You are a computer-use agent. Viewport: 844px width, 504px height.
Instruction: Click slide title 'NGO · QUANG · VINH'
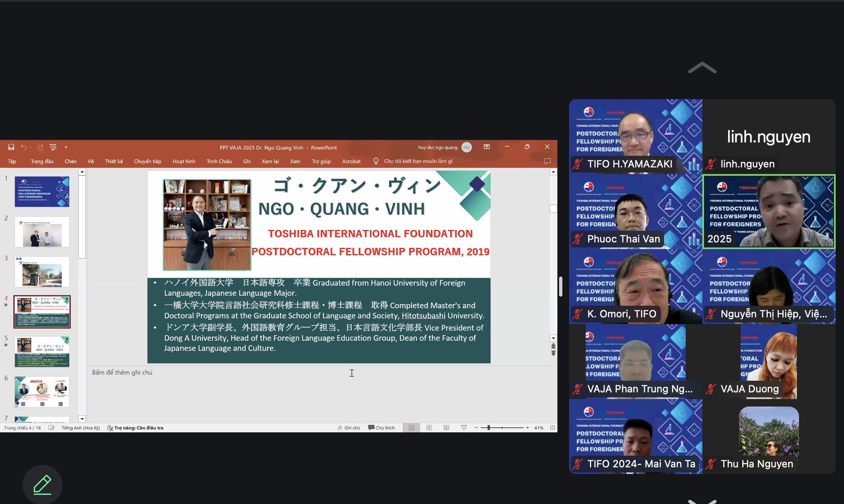click(x=342, y=209)
